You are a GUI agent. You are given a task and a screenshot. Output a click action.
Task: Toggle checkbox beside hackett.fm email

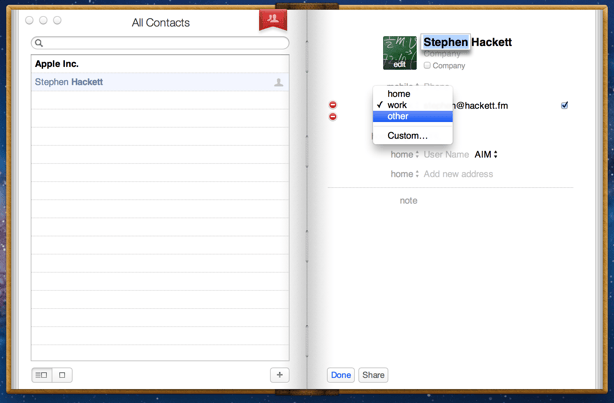click(x=564, y=105)
